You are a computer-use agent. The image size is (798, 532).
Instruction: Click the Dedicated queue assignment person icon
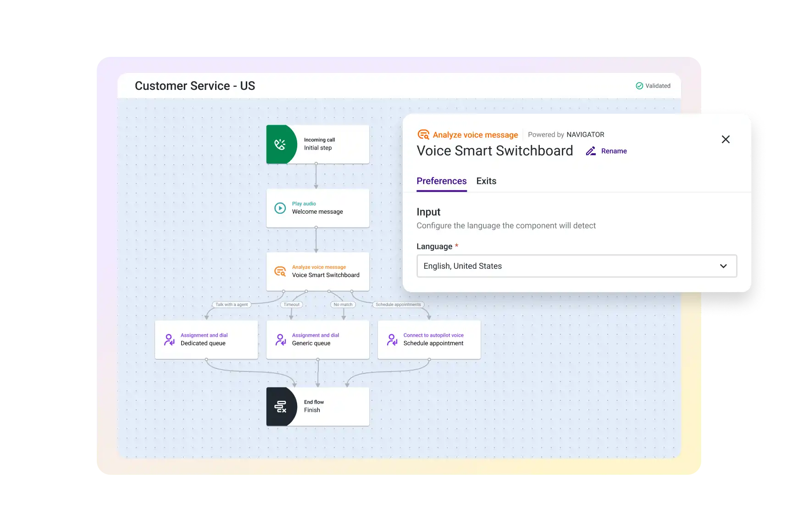(x=169, y=339)
